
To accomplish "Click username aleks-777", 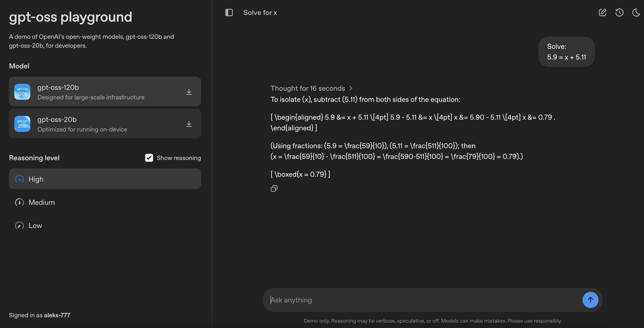I will pos(57,315).
